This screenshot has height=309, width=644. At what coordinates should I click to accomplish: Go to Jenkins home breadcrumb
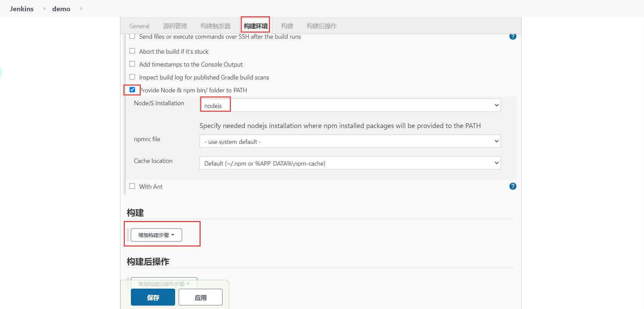tap(22, 9)
